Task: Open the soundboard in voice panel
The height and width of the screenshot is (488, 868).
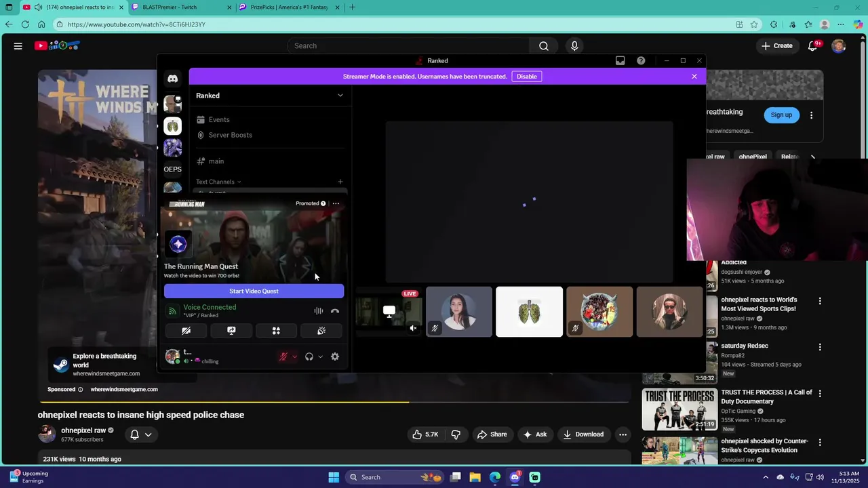Action: pos(321,331)
